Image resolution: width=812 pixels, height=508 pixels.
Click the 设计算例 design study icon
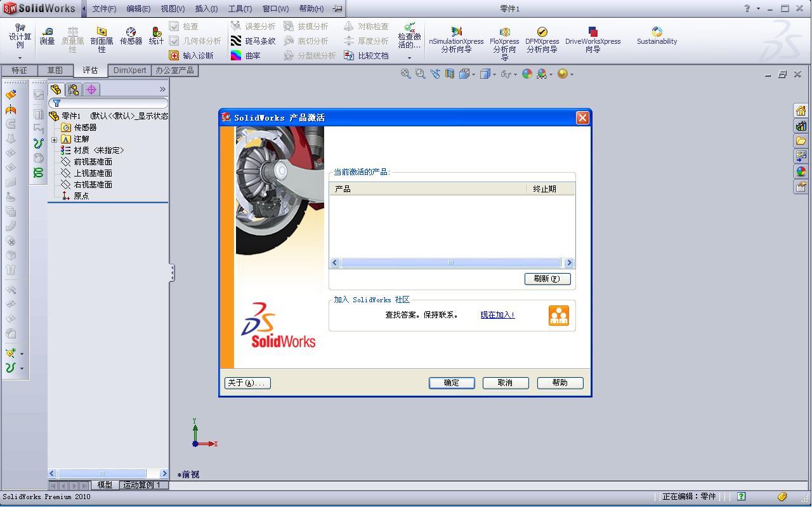click(20, 28)
